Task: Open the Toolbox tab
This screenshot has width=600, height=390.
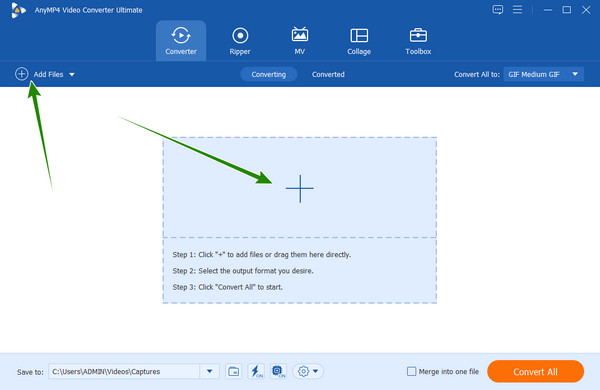Action: pos(418,41)
